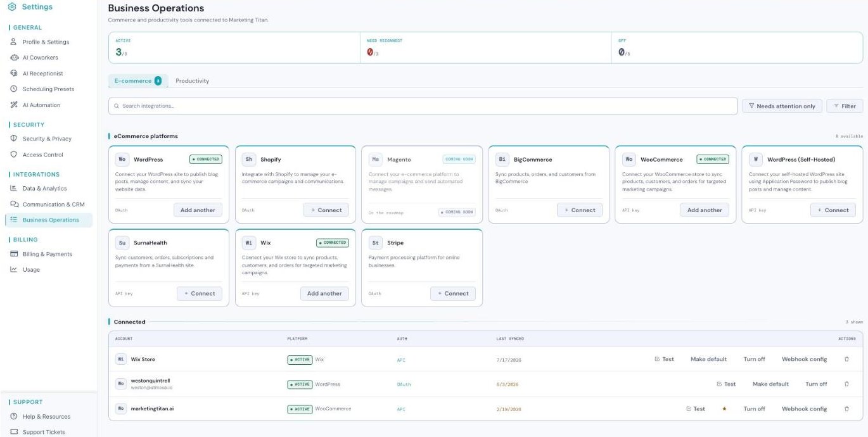Screen dimensions: 868x437
Task: Delete the Wix Store connection
Action: tap(846, 359)
